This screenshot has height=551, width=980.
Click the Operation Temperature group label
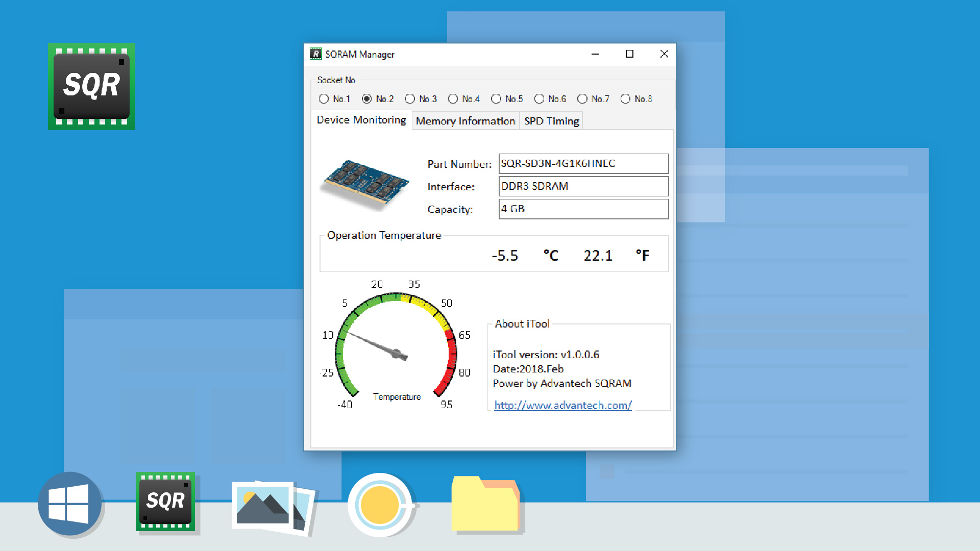(384, 235)
